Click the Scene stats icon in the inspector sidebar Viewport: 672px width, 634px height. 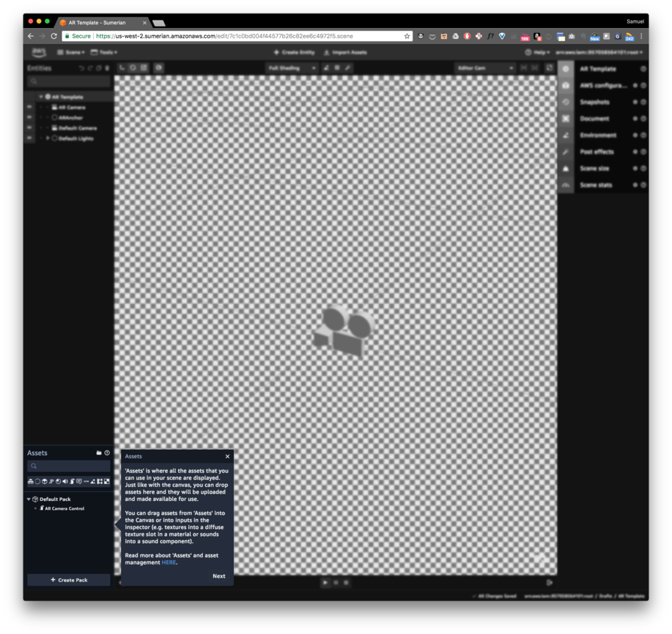(x=566, y=185)
